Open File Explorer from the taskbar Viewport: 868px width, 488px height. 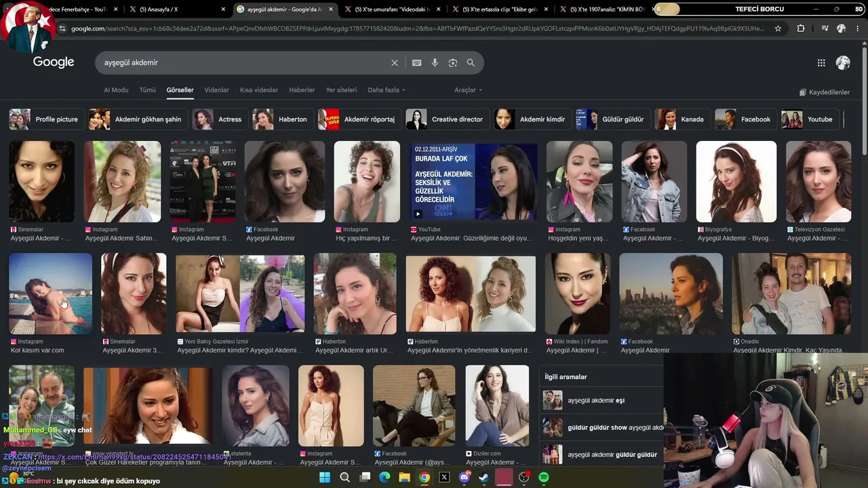tap(404, 477)
